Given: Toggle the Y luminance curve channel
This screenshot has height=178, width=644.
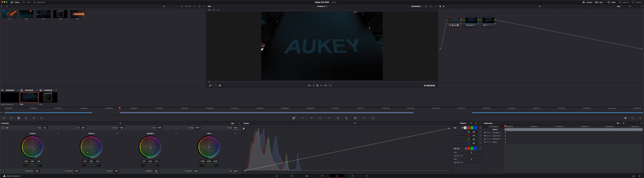Looking at the screenshot, I should (x=465, y=128).
